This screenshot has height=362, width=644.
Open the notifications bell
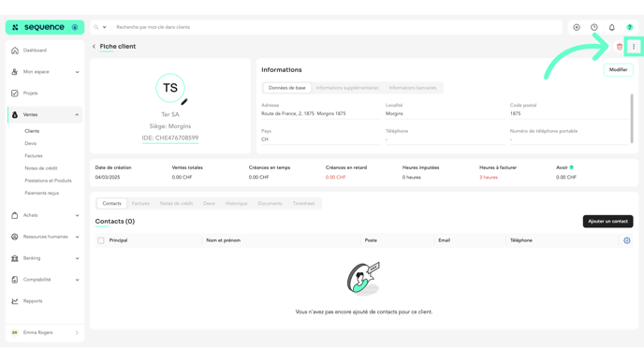(611, 27)
